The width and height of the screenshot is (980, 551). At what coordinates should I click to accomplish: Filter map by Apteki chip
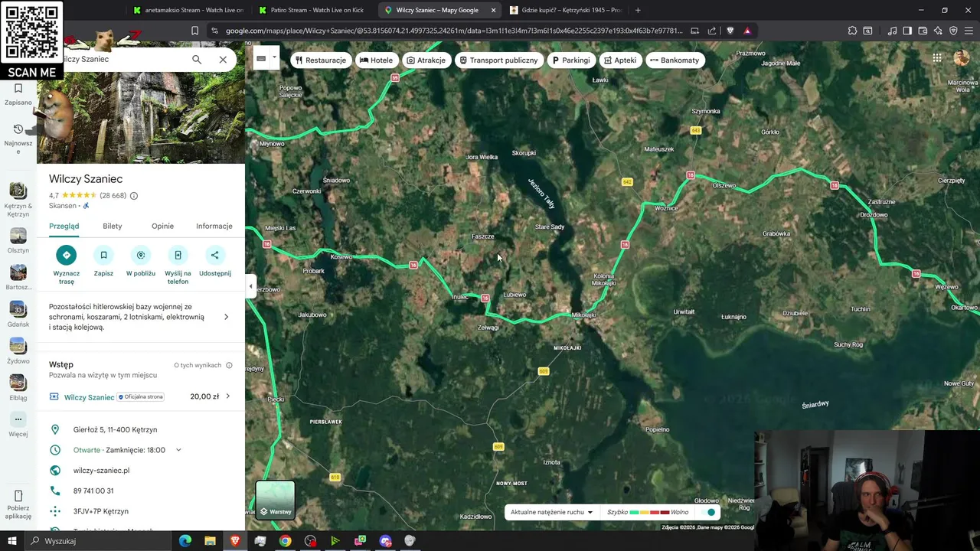[619, 60]
